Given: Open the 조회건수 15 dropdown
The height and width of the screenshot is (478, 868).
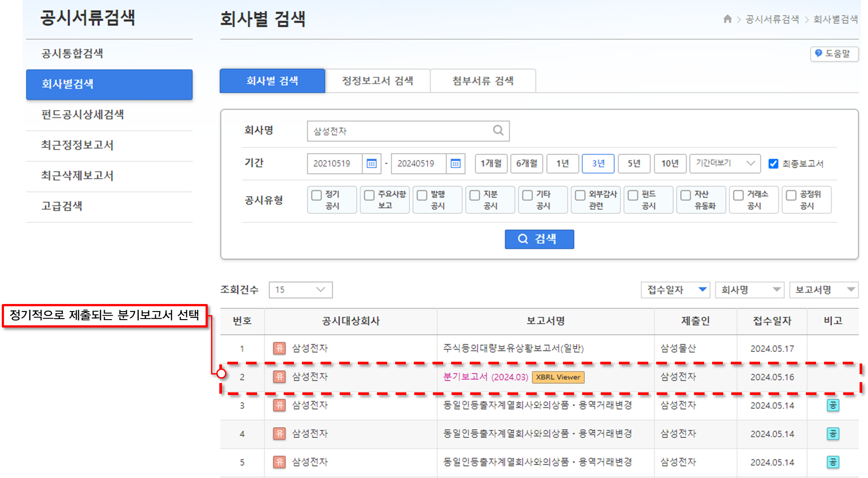Looking at the screenshot, I should coord(301,290).
